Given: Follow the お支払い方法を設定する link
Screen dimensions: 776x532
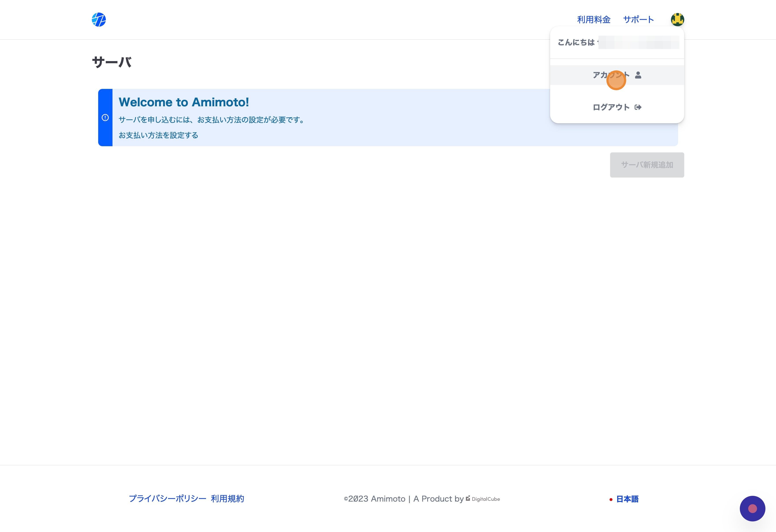Looking at the screenshot, I should pyautogui.click(x=158, y=135).
